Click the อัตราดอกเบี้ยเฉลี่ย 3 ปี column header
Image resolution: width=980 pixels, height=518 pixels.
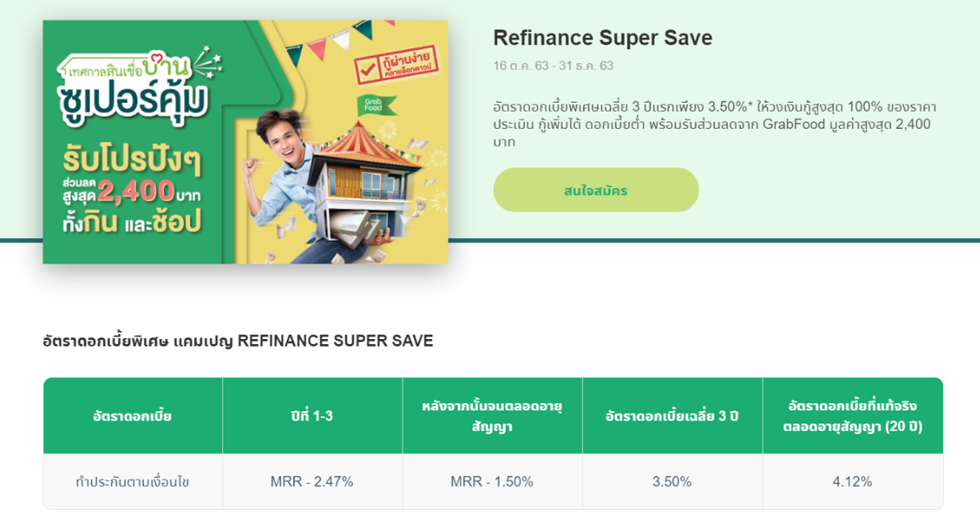672,416
